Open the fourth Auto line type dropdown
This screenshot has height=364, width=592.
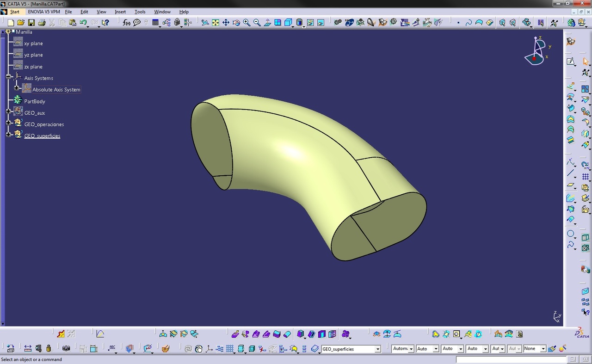tap(486, 349)
